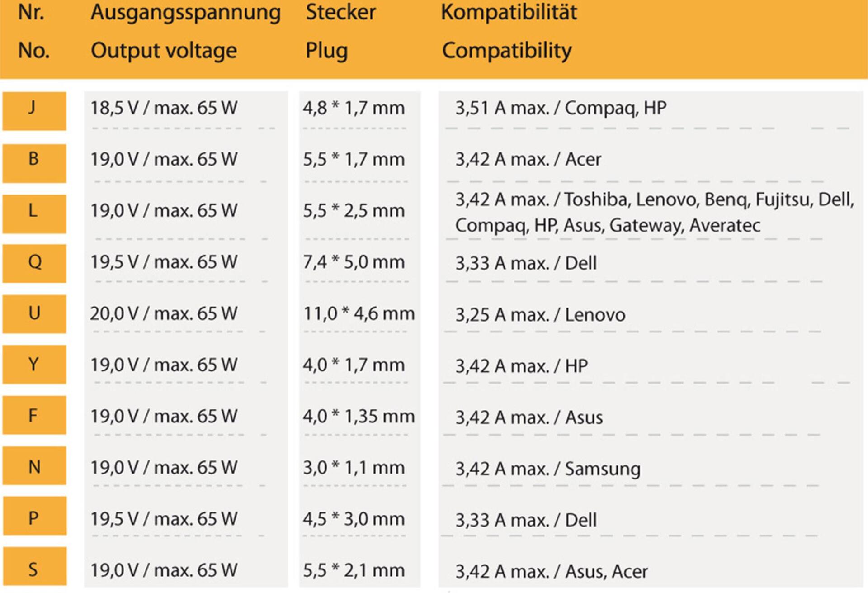Screen dimensions: 868x593
Task: Click the Ausgangsspannung column header
Action: click(x=185, y=13)
